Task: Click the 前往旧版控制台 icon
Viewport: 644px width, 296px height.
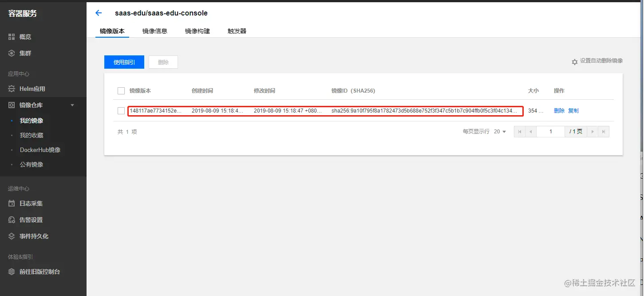Action: click(12, 272)
